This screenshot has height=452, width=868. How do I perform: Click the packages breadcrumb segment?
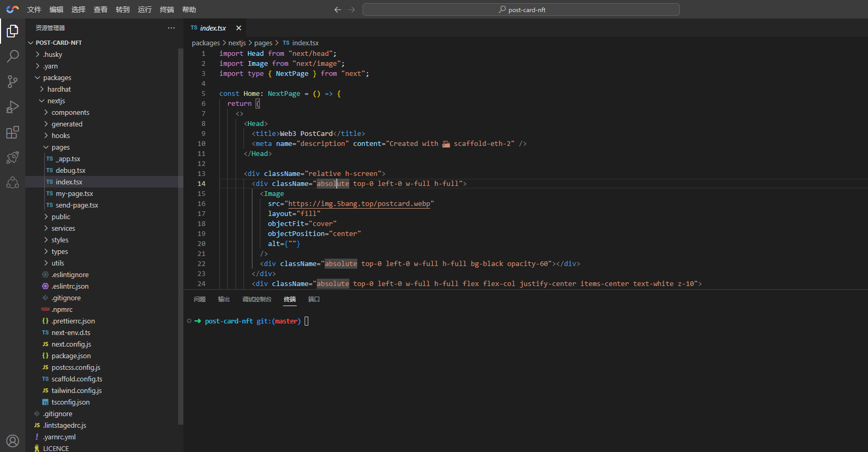(x=206, y=43)
